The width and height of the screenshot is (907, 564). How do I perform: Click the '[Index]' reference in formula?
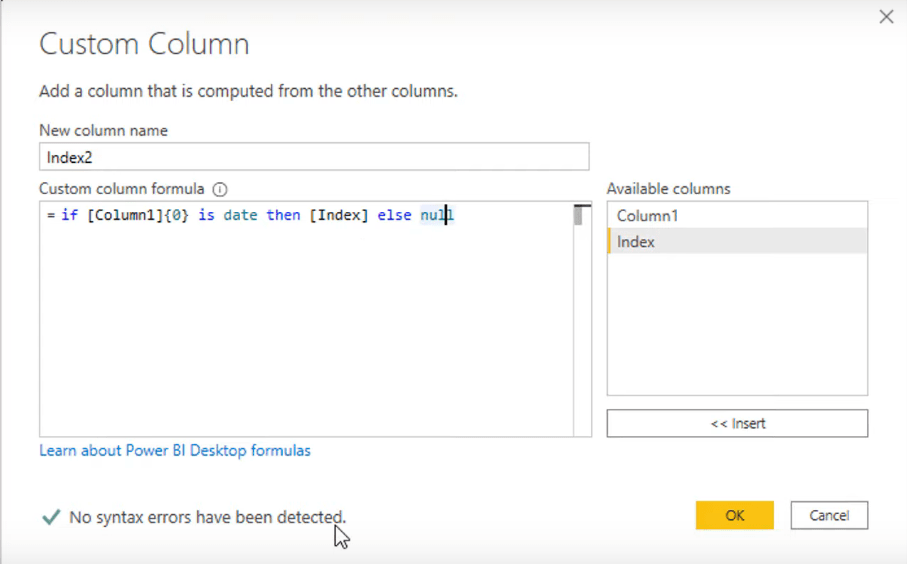339,215
